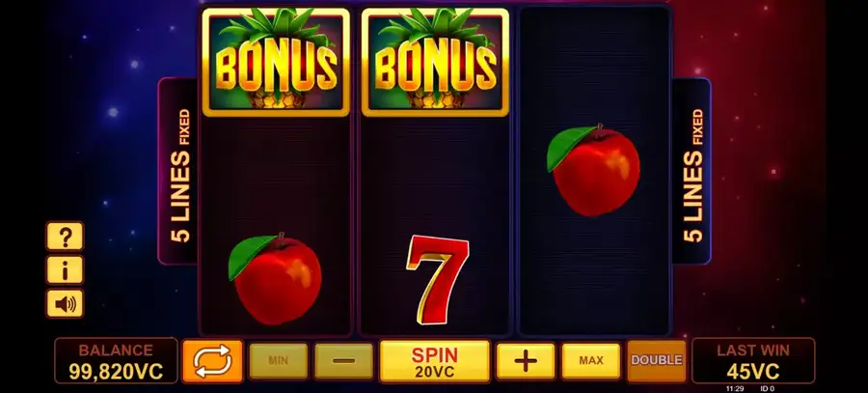
Task: Click the red 7 symbol
Action: point(437,279)
